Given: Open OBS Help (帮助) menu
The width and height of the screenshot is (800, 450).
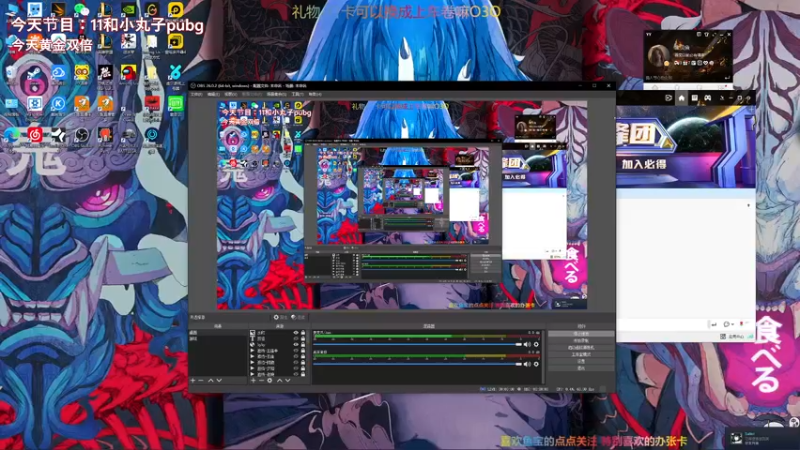Looking at the screenshot, I should (315, 94).
